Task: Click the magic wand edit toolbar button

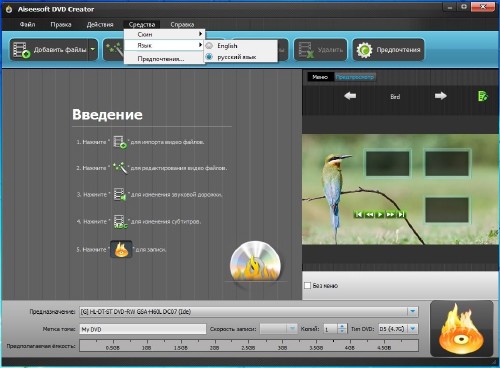Action: 114,50
